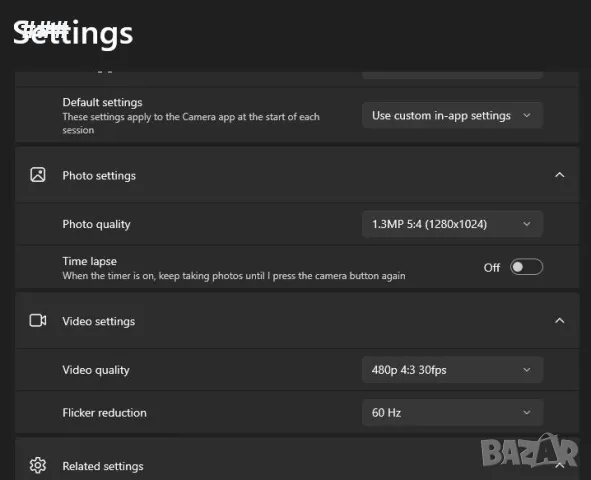591x480 pixels.
Task: Click the Time lapse label
Action: pyautogui.click(x=90, y=261)
